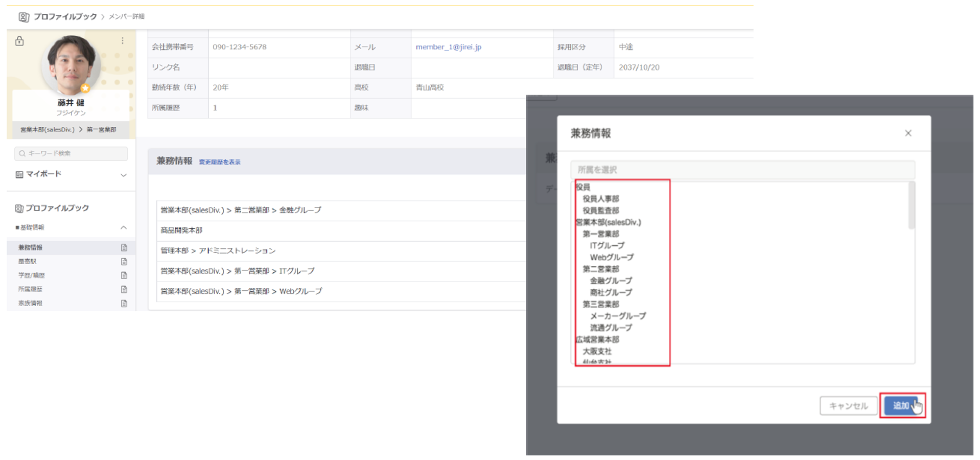This screenshot has height=460, width=980.
Task: Select 広域営業本部 in the dialog tree
Action: click(x=597, y=340)
